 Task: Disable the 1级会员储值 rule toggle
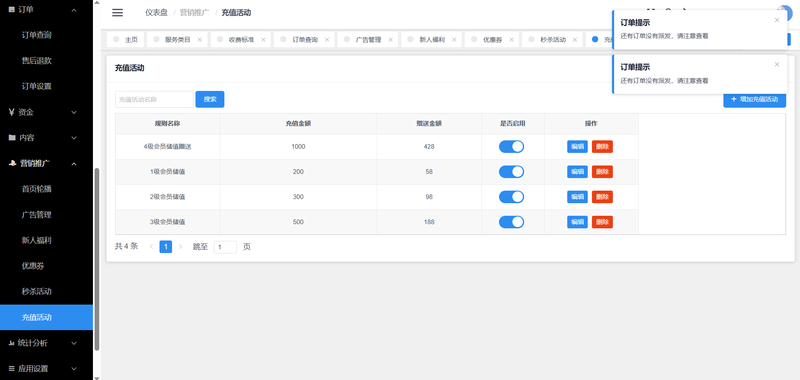tap(511, 171)
